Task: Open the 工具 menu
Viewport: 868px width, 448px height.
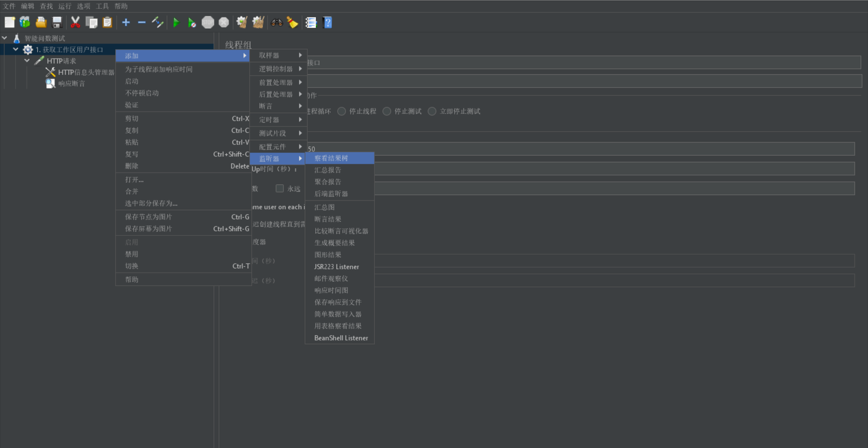Action: 102,6
